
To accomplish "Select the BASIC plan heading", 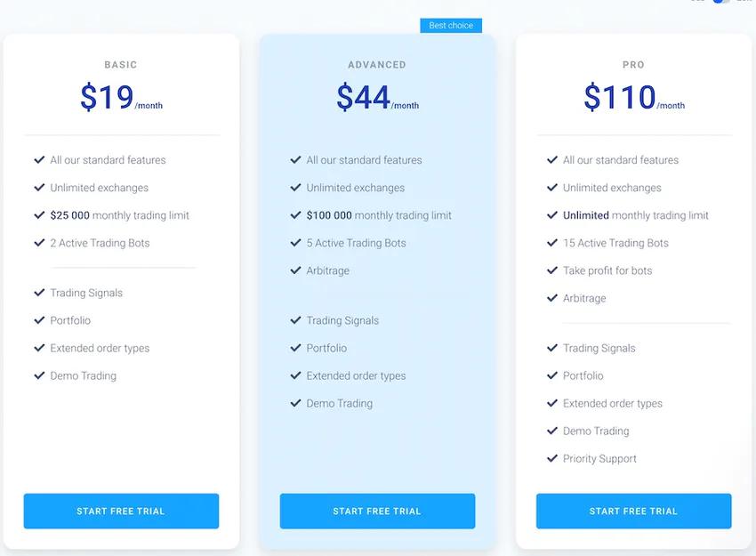I will point(121,65).
